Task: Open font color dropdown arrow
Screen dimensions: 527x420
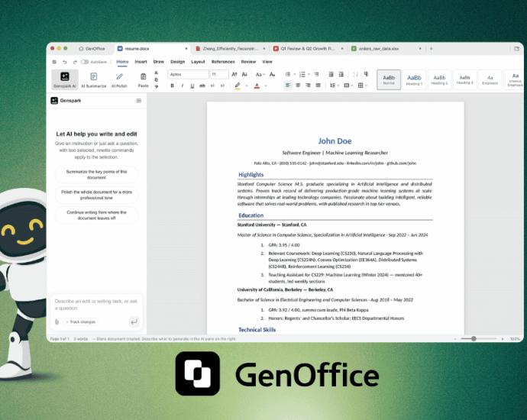Action: (x=266, y=86)
